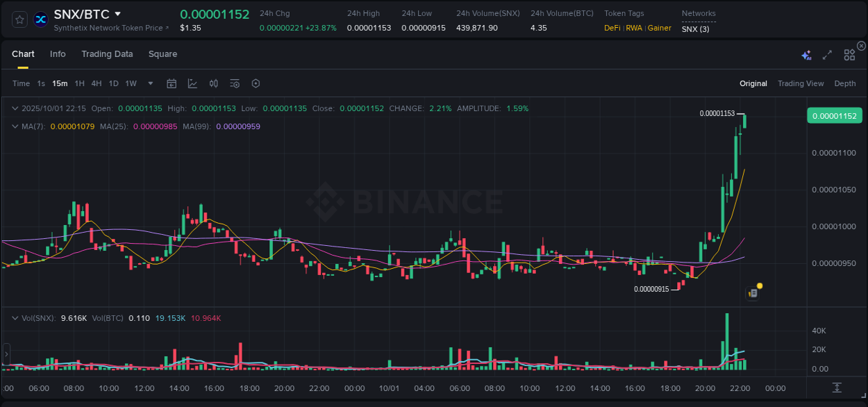
Task: Collapse the OHLC info row chevron
Action: coord(15,108)
